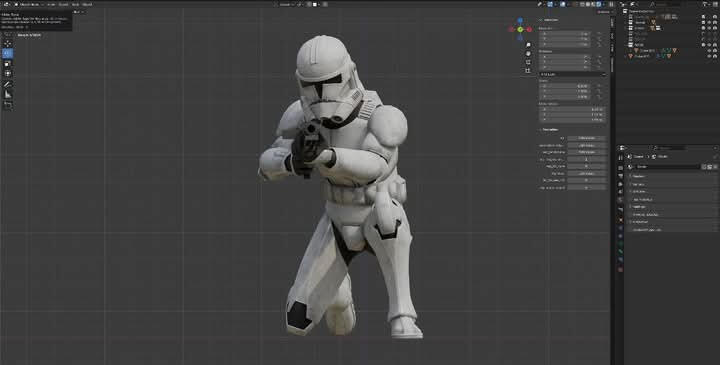This screenshot has height=365, width=720.
Task: Toggle lock on Scale Y axis
Action: coord(599,91)
